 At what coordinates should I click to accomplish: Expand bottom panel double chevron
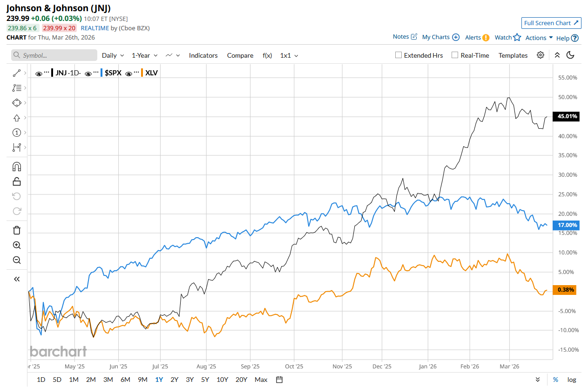(x=538, y=380)
